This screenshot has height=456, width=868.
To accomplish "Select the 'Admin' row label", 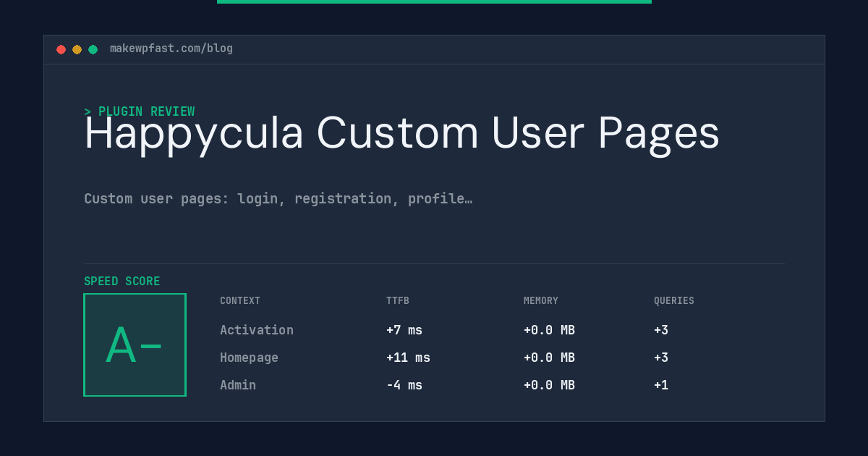I will (238, 385).
